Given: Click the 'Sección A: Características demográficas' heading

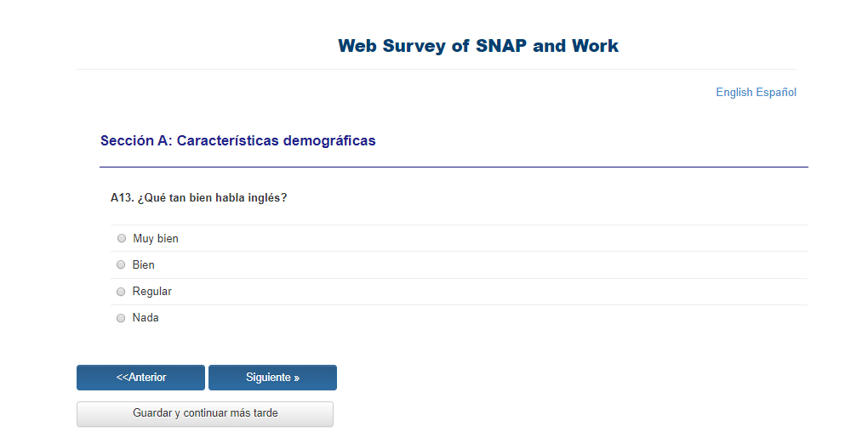Looking at the screenshot, I should click(x=237, y=141).
